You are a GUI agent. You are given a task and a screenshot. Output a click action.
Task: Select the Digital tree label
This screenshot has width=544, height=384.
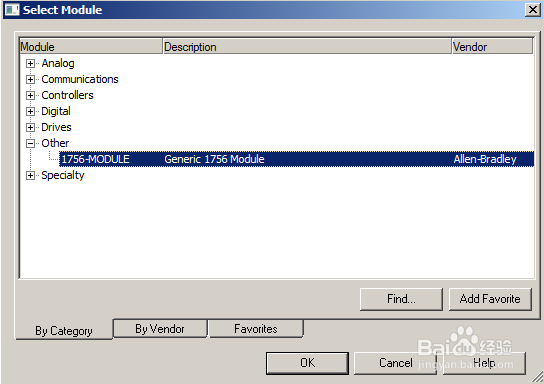pos(56,111)
